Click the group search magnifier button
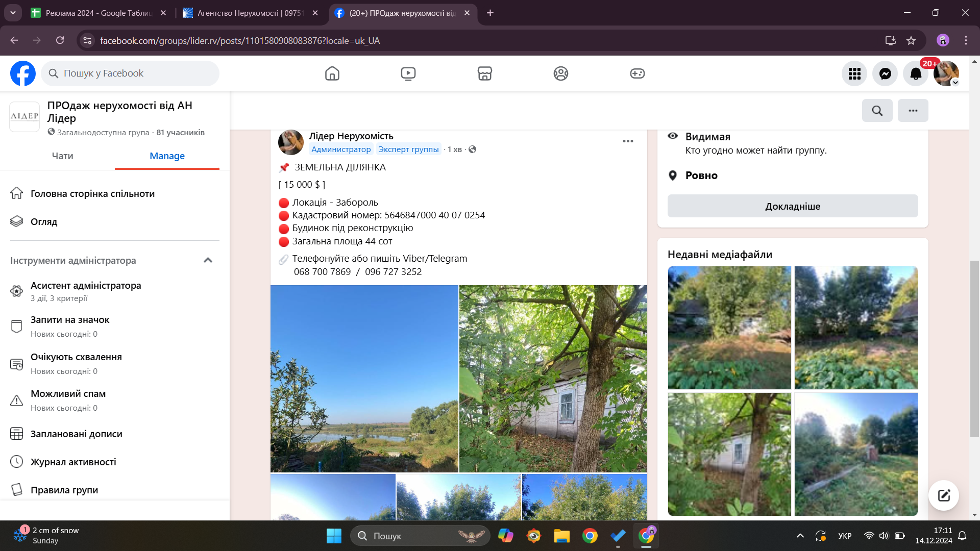Image resolution: width=980 pixels, height=551 pixels. tap(877, 110)
